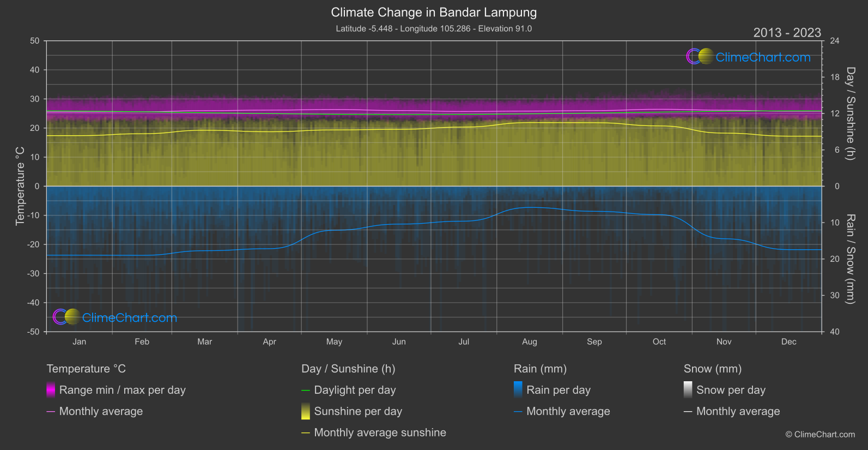Click the green Daylight per day line marker
The width and height of the screenshot is (868, 450).
tap(306, 390)
